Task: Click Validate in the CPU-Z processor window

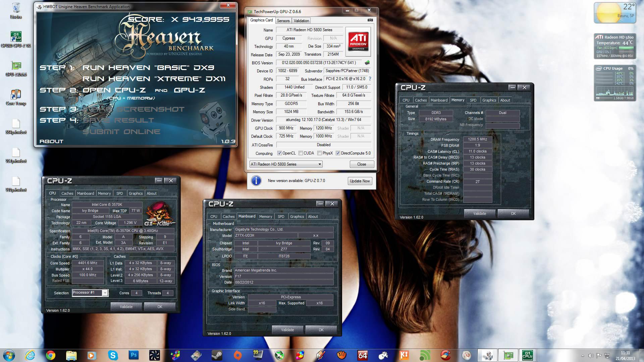Action: pyautogui.click(x=126, y=307)
